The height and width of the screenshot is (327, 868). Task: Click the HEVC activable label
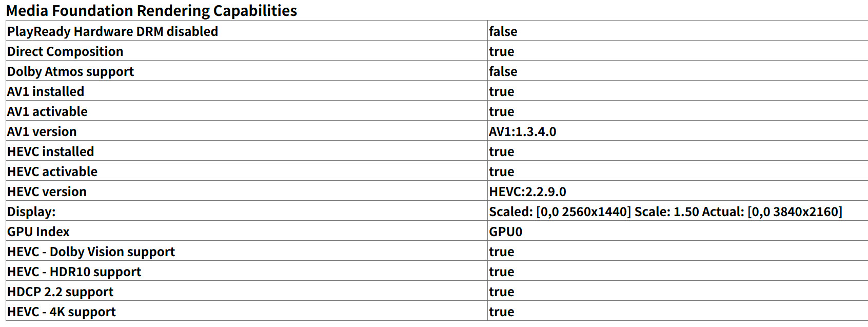click(52, 171)
